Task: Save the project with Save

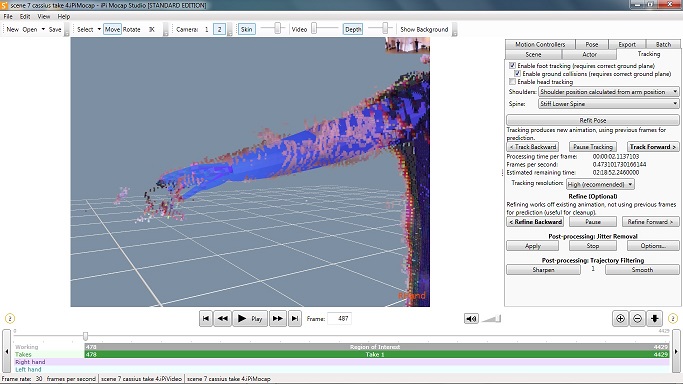Action: [x=55, y=29]
